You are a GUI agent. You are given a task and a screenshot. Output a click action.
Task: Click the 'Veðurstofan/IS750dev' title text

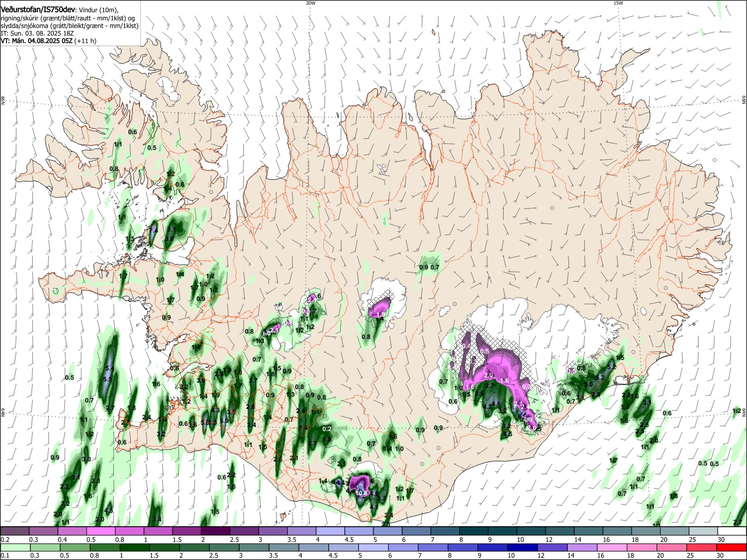click(x=38, y=9)
